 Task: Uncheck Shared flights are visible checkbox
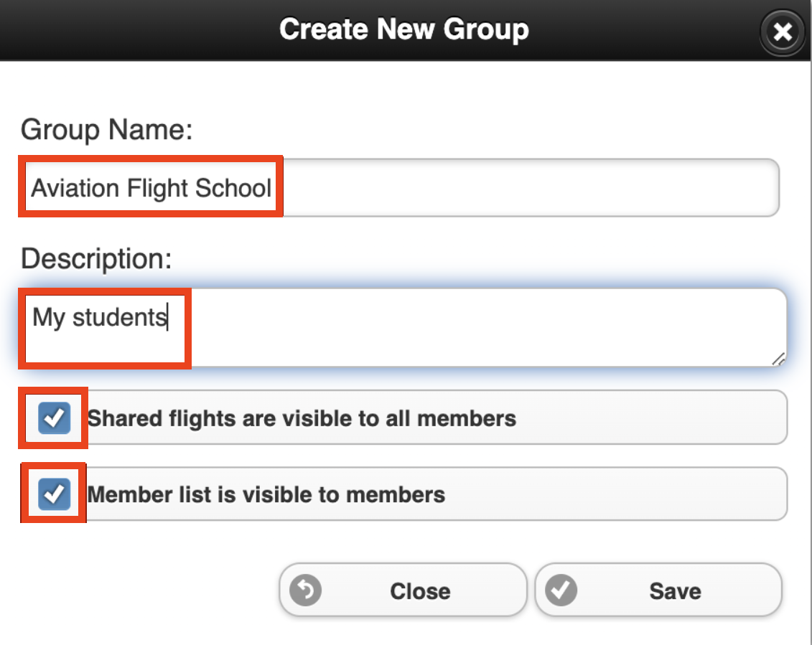(55, 418)
